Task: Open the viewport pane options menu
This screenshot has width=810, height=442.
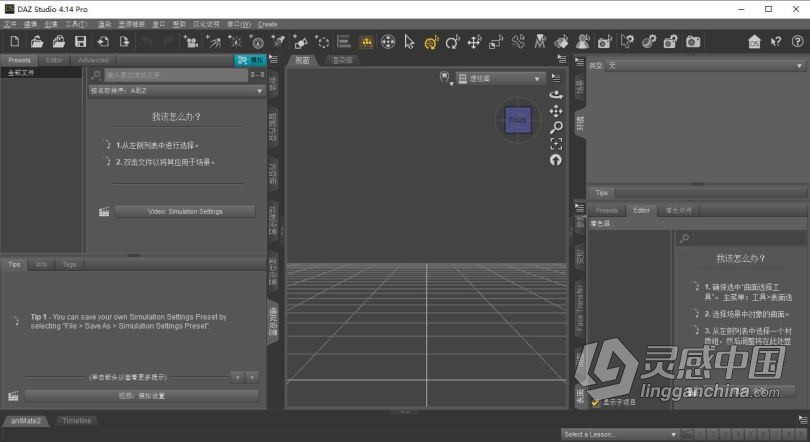Action: click(x=562, y=59)
